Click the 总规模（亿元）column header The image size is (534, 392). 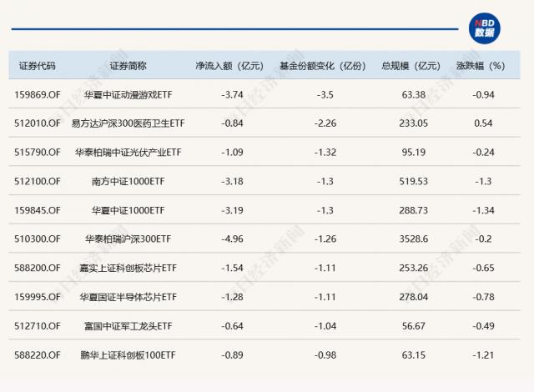coord(410,66)
